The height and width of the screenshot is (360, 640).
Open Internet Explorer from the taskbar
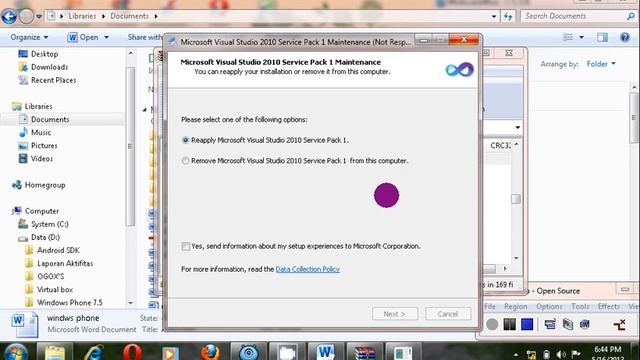click(x=93, y=352)
